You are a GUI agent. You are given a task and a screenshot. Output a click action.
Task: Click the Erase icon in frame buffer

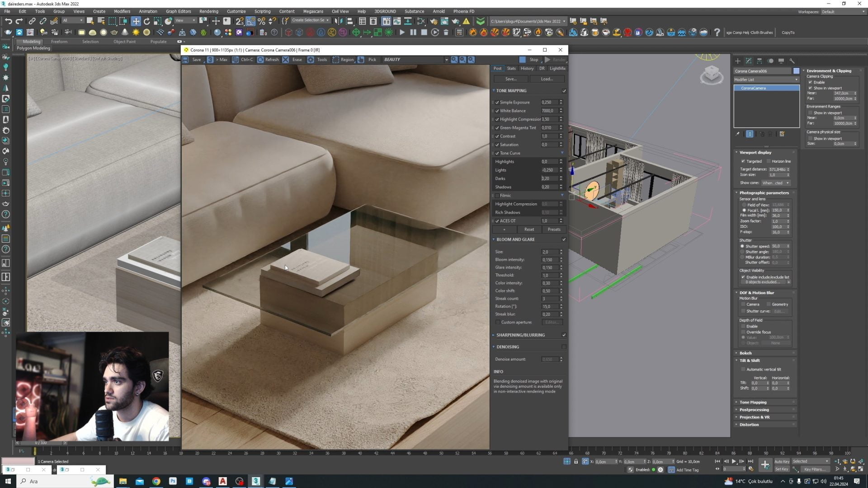pyautogui.click(x=286, y=60)
